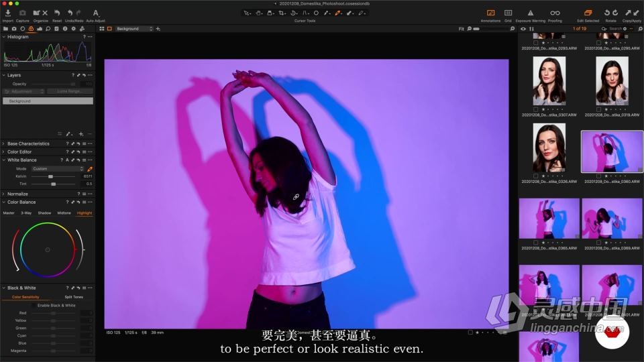Click the Capture camera icon
Image resolution: width=644 pixels, height=362 pixels.
[22, 13]
